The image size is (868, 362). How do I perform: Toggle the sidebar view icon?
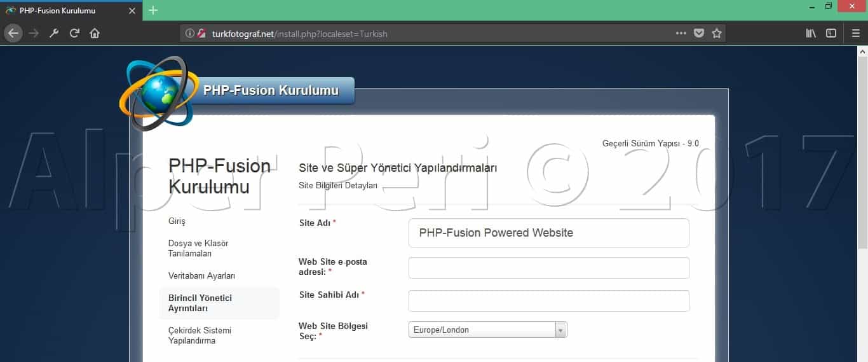coord(831,33)
